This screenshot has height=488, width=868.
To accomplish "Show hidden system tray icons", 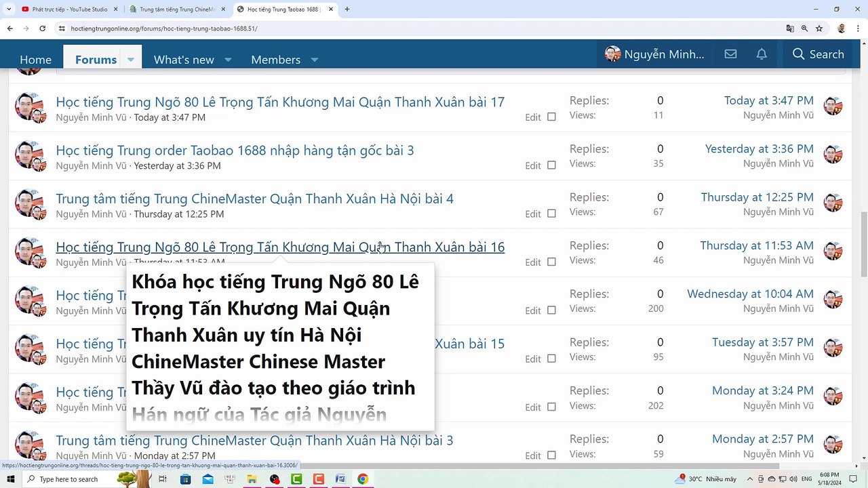I will click(750, 479).
